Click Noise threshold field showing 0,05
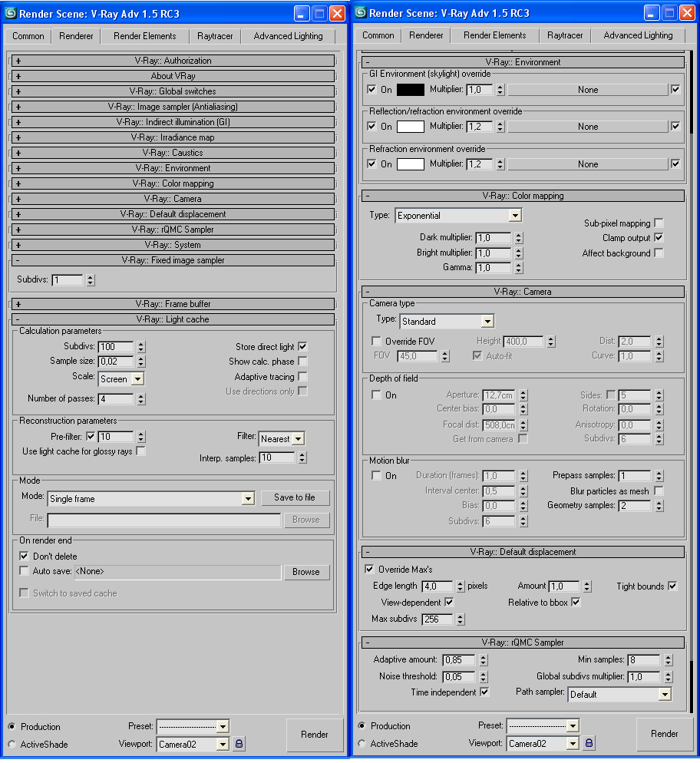 [x=459, y=677]
